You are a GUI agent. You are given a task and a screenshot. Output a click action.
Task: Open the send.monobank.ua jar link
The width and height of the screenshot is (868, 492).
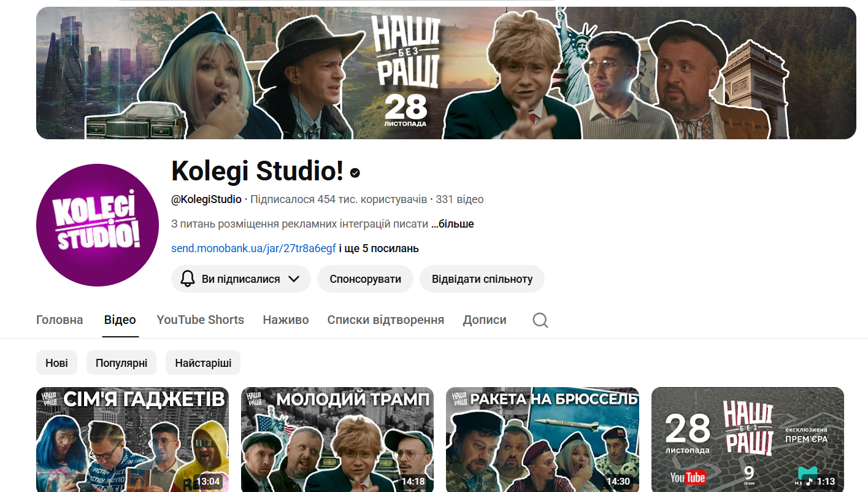coord(253,248)
